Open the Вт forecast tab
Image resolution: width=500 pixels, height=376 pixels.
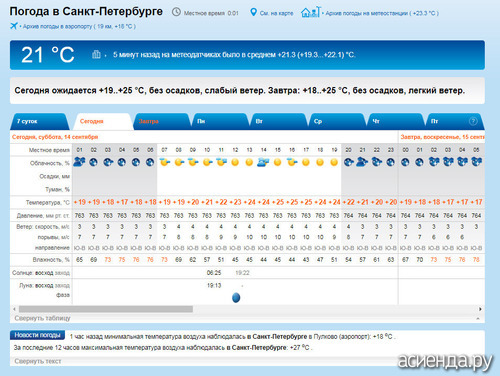click(x=278, y=121)
